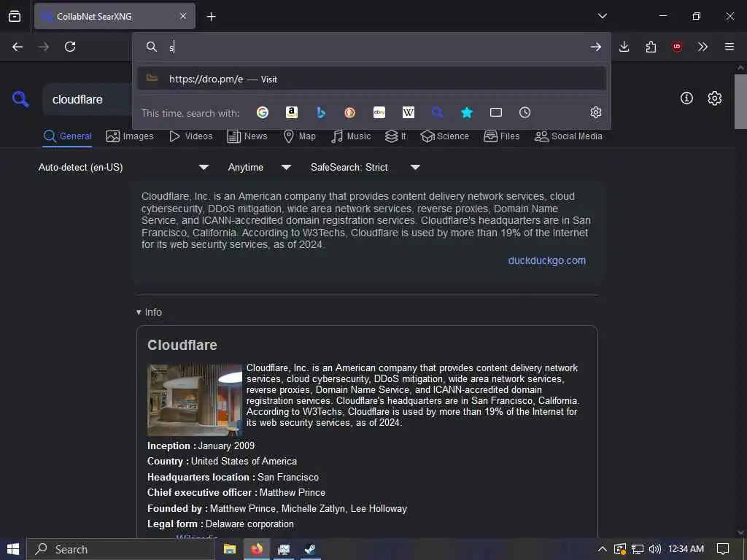Switch to the Social Media tab
747x560 pixels.
point(568,136)
